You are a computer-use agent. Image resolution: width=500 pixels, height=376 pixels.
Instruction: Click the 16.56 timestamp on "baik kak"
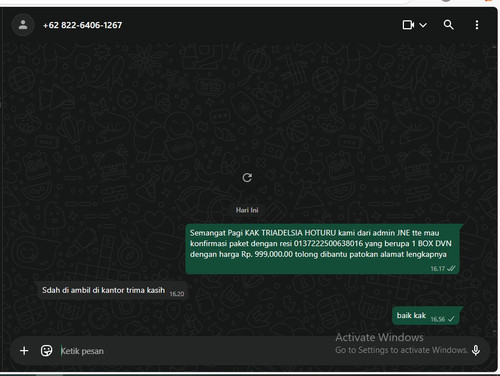pyautogui.click(x=438, y=319)
